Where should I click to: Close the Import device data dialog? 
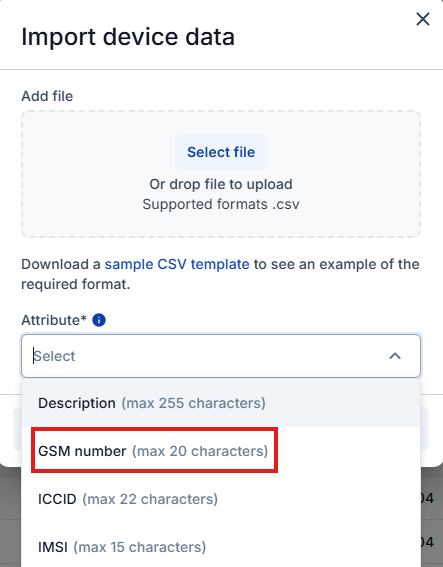pyautogui.click(x=423, y=19)
